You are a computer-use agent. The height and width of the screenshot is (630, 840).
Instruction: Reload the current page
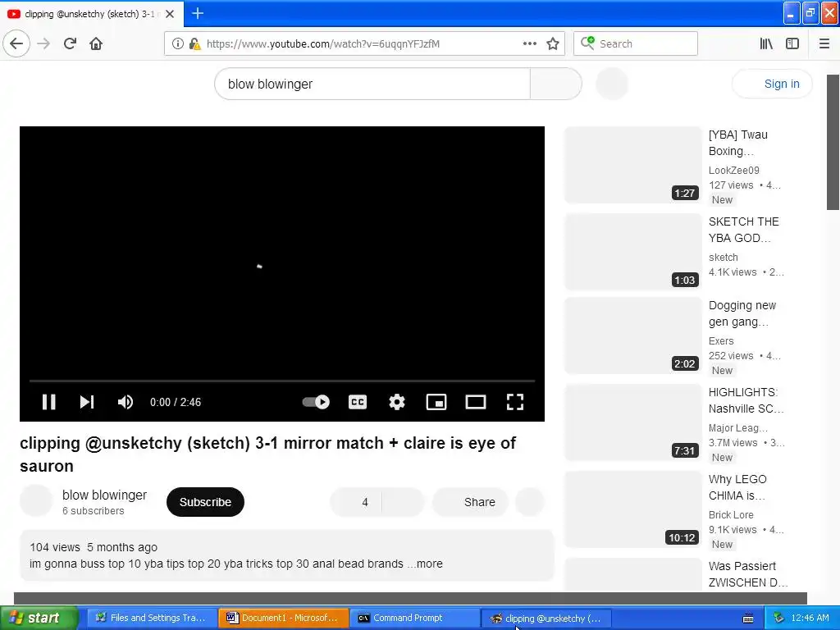tap(71, 43)
